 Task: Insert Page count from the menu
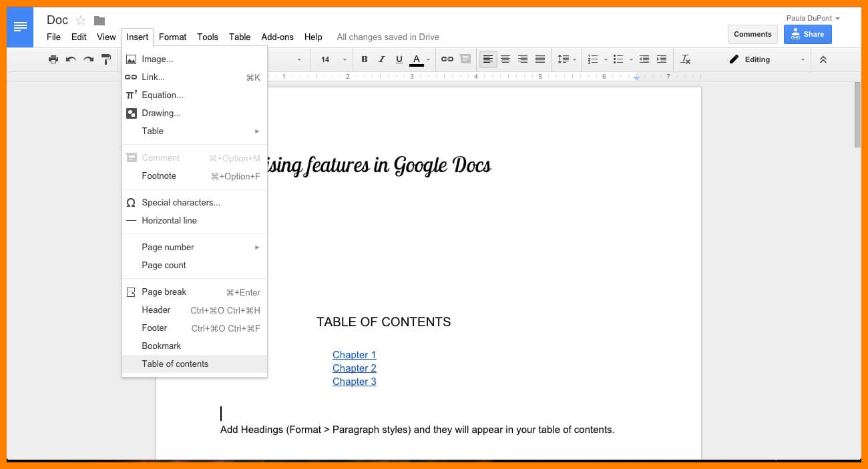click(x=194, y=266)
